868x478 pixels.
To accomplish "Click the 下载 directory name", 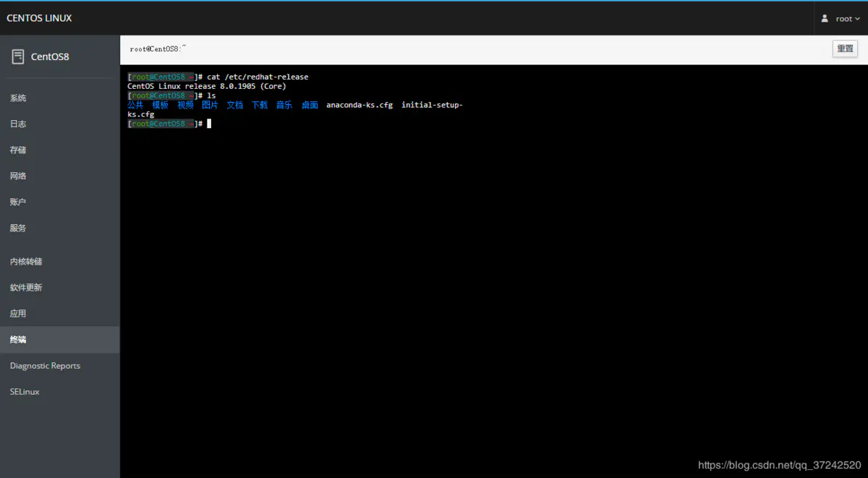I will tap(260, 105).
